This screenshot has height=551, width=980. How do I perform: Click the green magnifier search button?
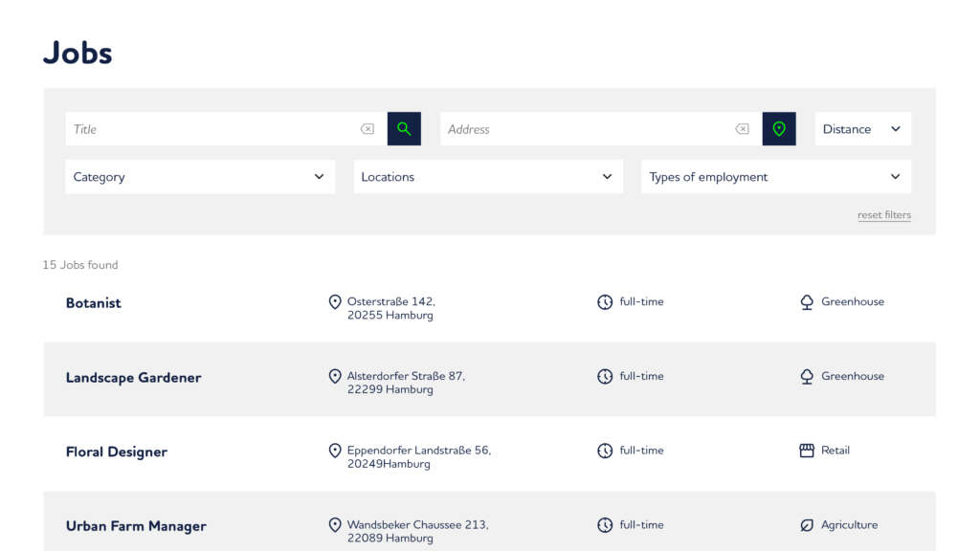[x=404, y=129]
